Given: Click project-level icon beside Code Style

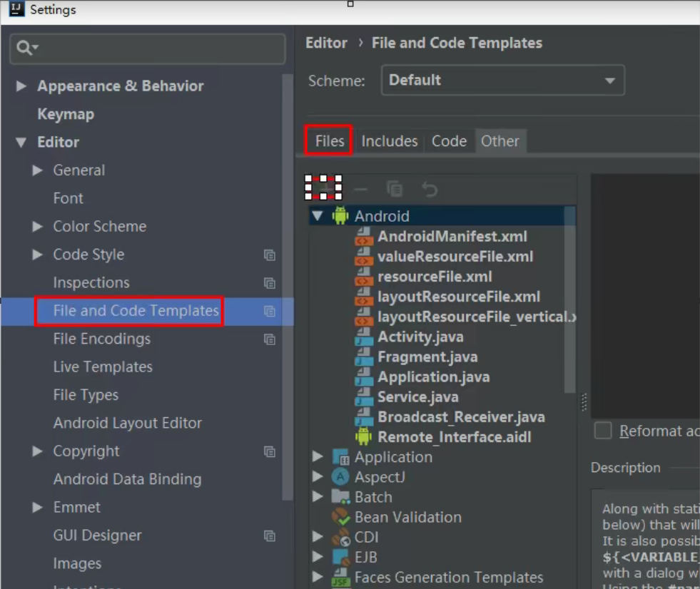Looking at the screenshot, I should [x=269, y=255].
